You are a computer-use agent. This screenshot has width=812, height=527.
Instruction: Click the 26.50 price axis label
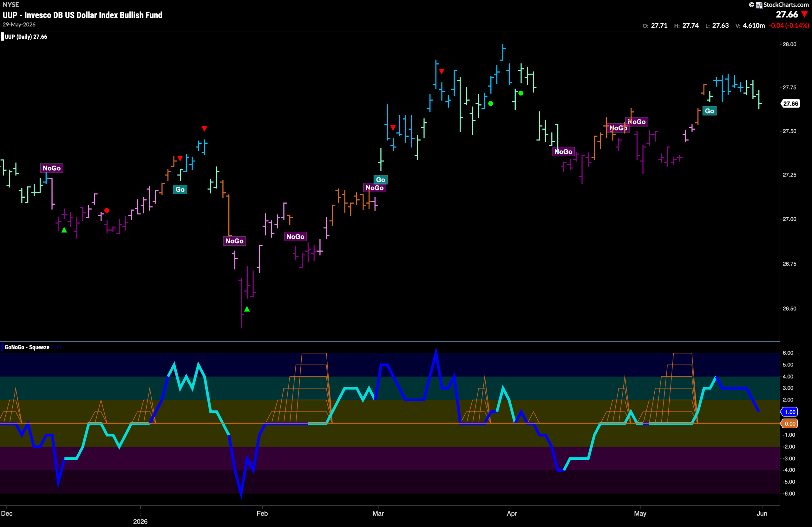(x=789, y=309)
